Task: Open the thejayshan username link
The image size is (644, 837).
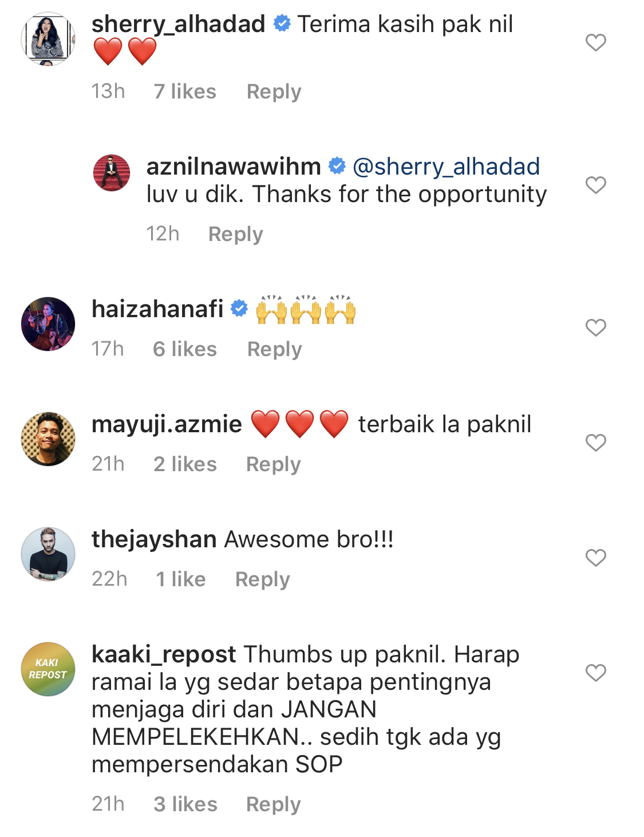Action: coord(154,539)
